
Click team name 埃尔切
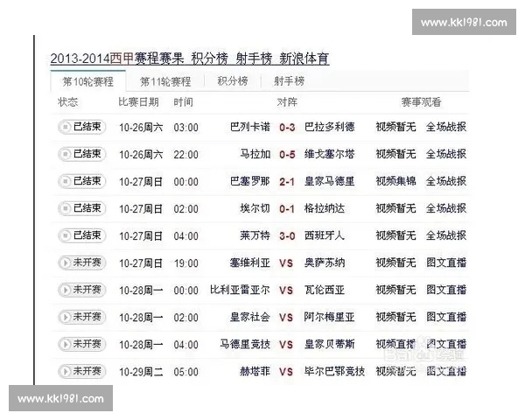[x=255, y=208]
